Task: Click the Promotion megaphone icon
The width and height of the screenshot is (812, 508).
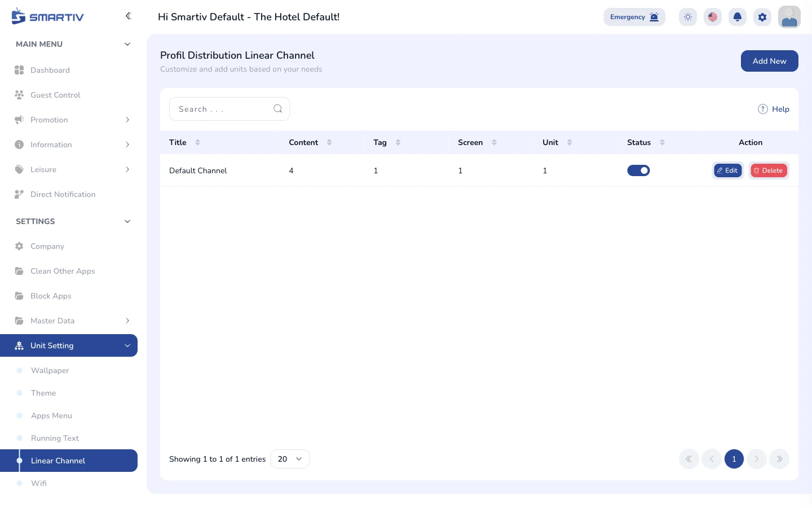Action: [x=19, y=120]
